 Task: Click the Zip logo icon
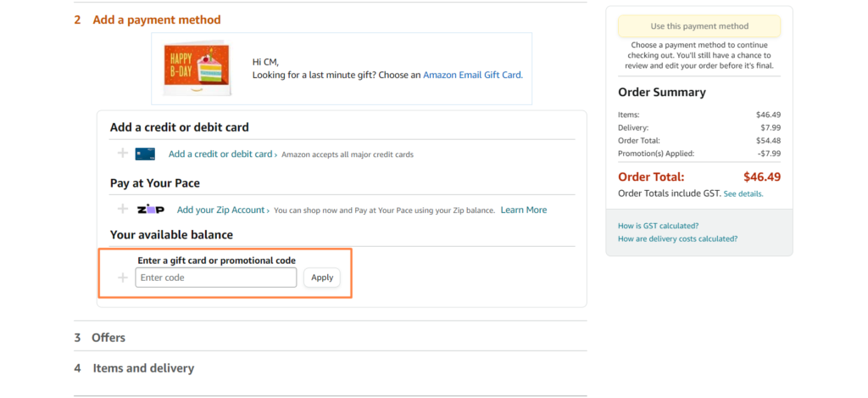click(x=151, y=210)
